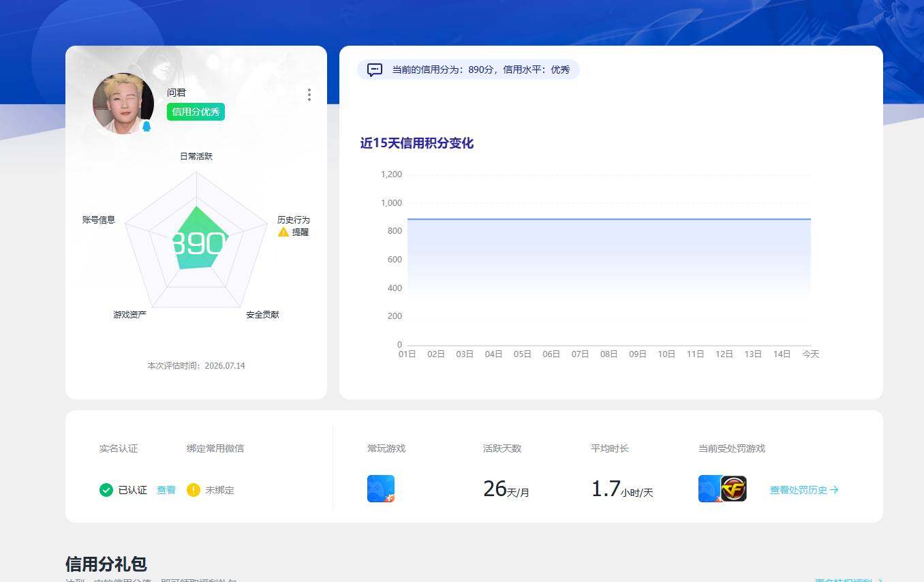Click the 01日 label on chart axis
This screenshot has width=924, height=582.
pyautogui.click(x=407, y=354)
